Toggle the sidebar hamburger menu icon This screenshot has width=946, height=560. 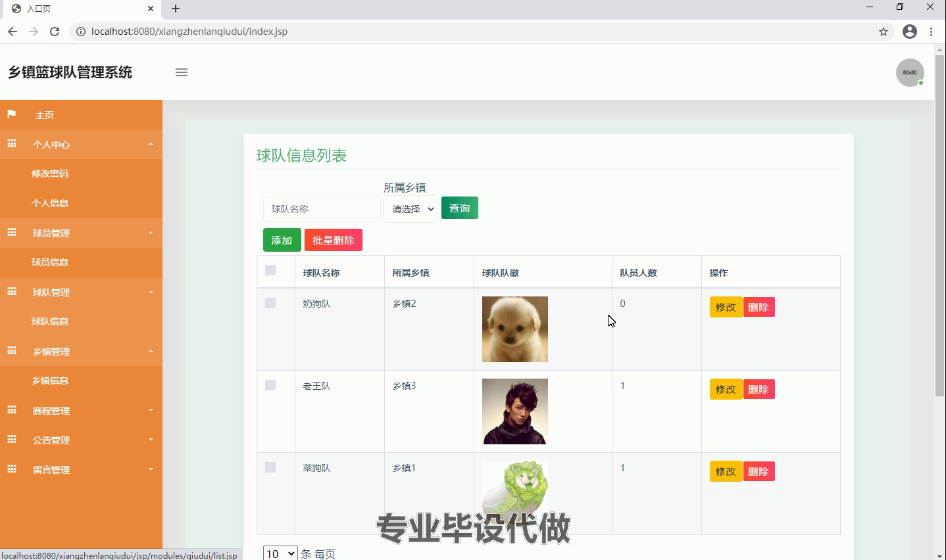point(182,72)
